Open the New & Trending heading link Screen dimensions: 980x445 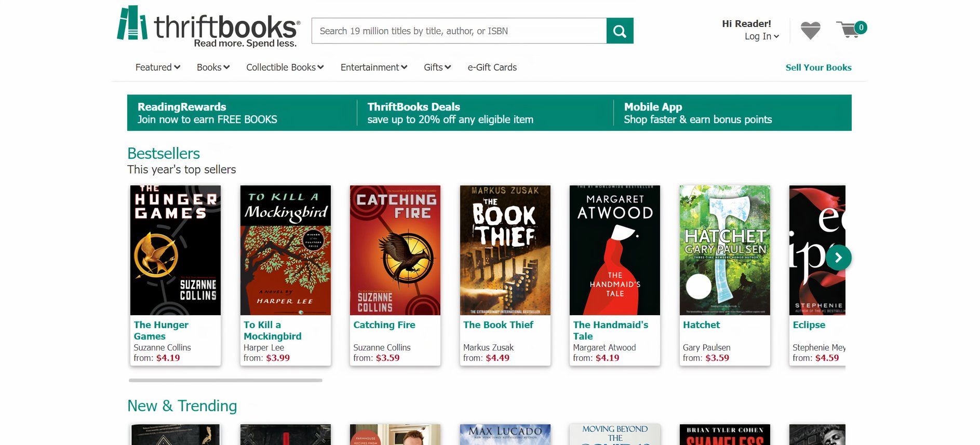pos(182,406)
